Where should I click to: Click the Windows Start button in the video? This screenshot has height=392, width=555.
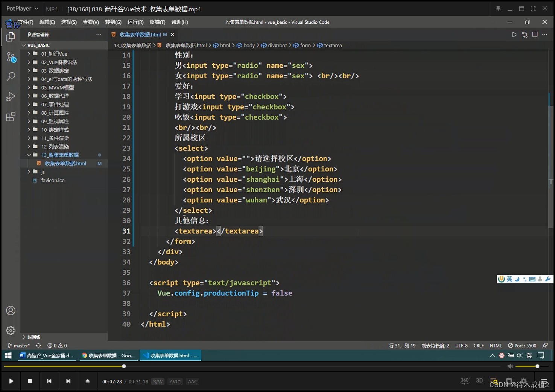point(8,356)
